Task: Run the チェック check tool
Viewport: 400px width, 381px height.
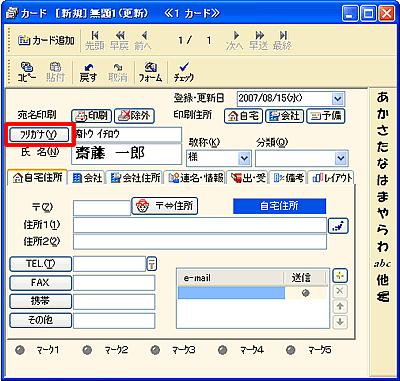Action: coord(184,72)
